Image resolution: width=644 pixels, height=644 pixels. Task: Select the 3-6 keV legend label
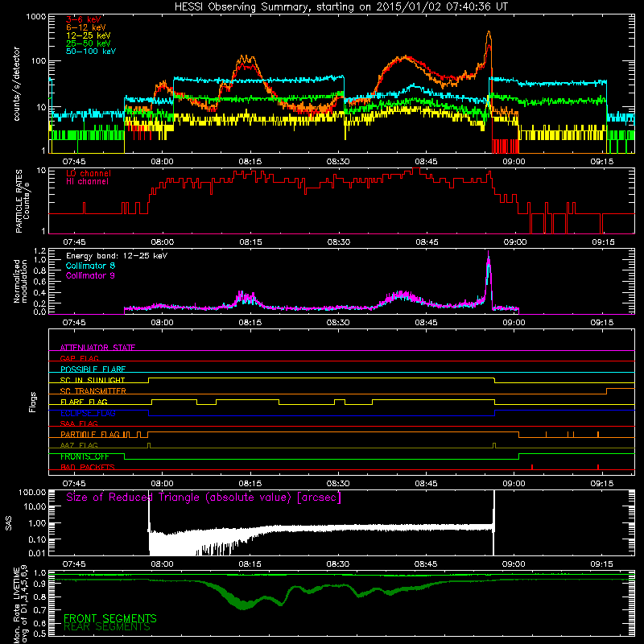(84, 19)
